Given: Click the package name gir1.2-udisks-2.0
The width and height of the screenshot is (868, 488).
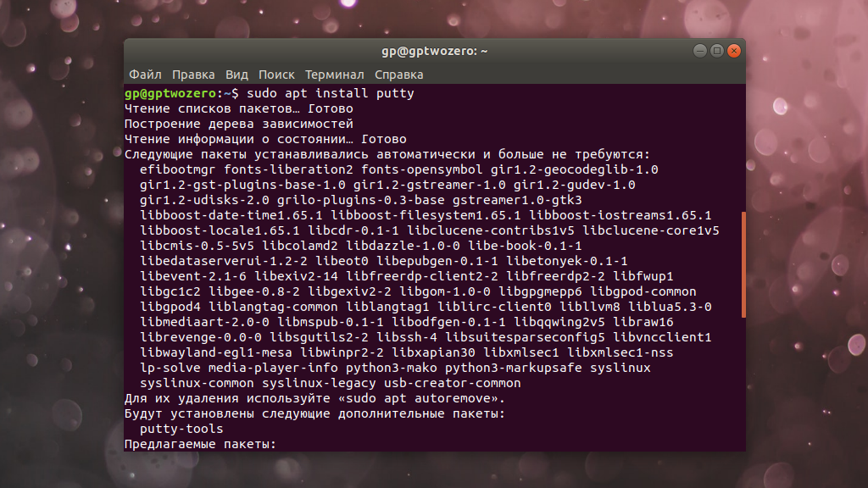Looking at the screenshot, I should (204, 200).
